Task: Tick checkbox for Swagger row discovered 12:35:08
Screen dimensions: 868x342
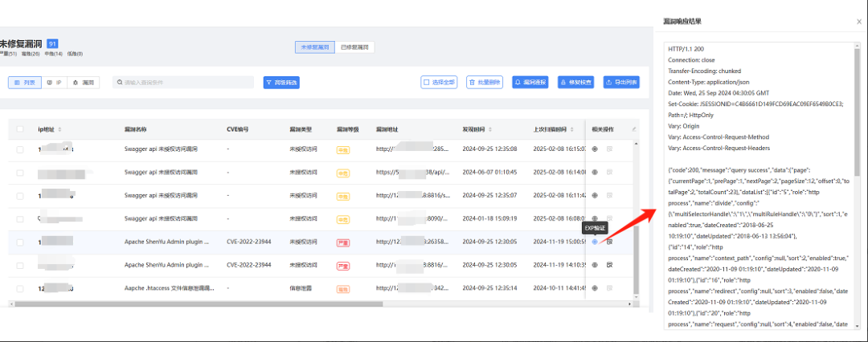Action: click(20, 149)
